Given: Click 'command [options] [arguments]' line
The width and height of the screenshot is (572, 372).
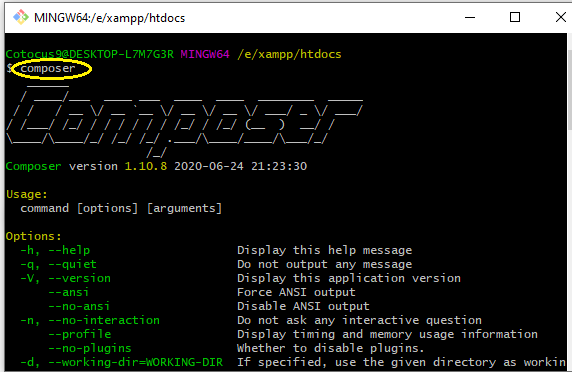Looking at the screenshot, I should point(121,208).
